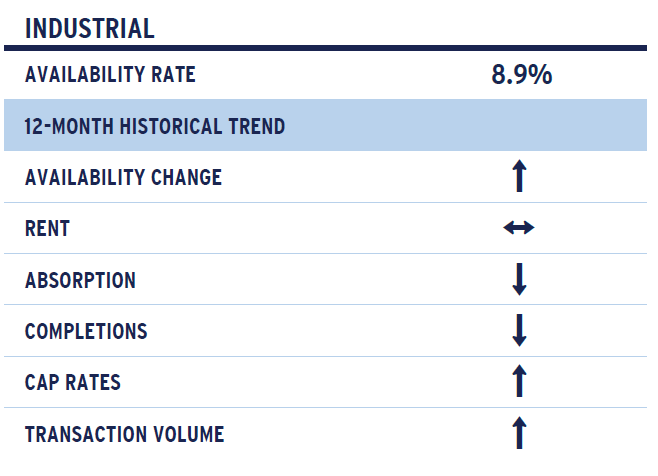658x476 pixels.
Task: Click the Absorption down arrow
Action: (x=520, y=279)
